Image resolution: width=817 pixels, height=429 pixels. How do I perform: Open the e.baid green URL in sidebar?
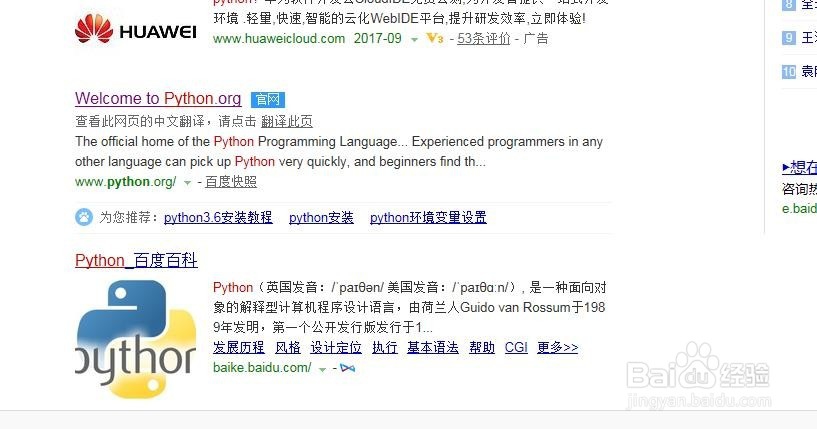pyautogui.click(x=799, y=209)
